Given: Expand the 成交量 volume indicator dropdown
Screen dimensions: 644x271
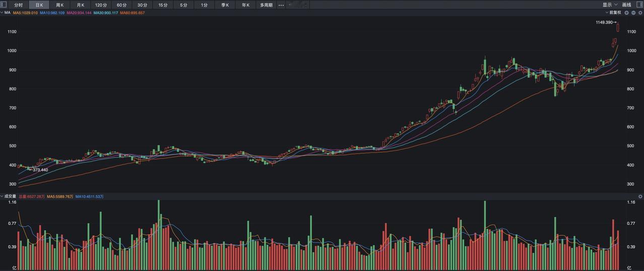Looking at the screenshot, I should [x=8, y=196].
